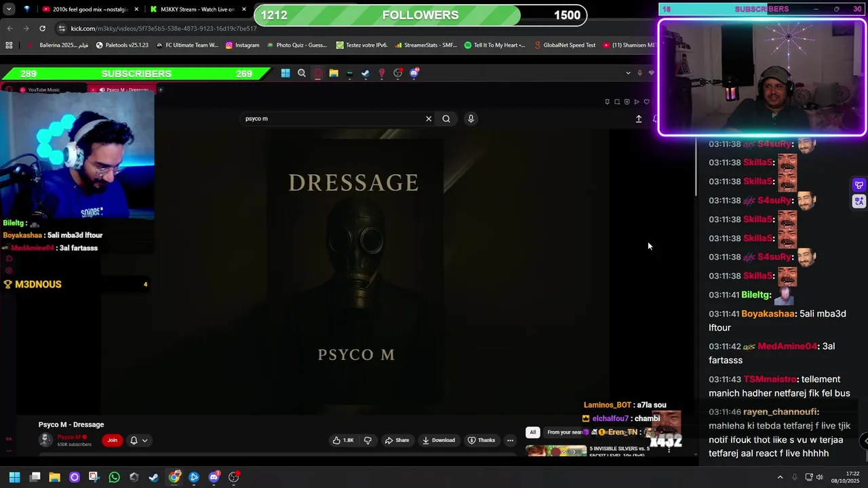Click username TSMmaistro in chat
The width and height of the screenshot is (868, 488).
pyautogui.click(x=770, y=379)
